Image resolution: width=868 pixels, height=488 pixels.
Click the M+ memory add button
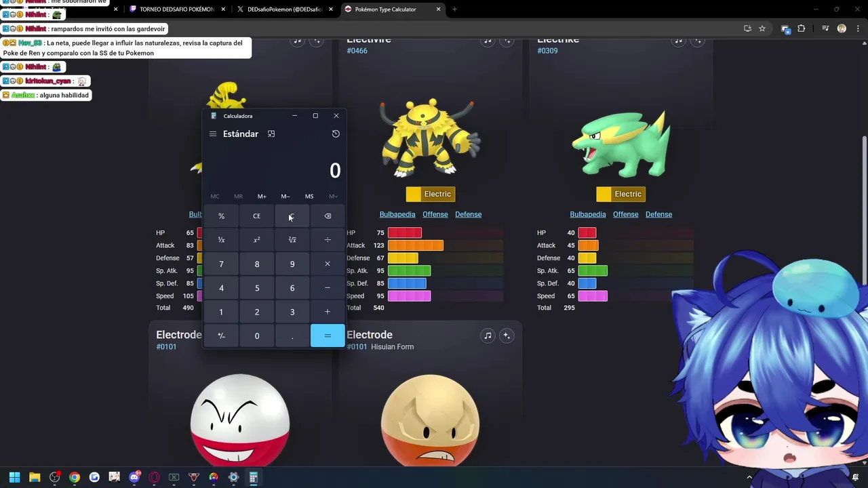click(262, 197)
